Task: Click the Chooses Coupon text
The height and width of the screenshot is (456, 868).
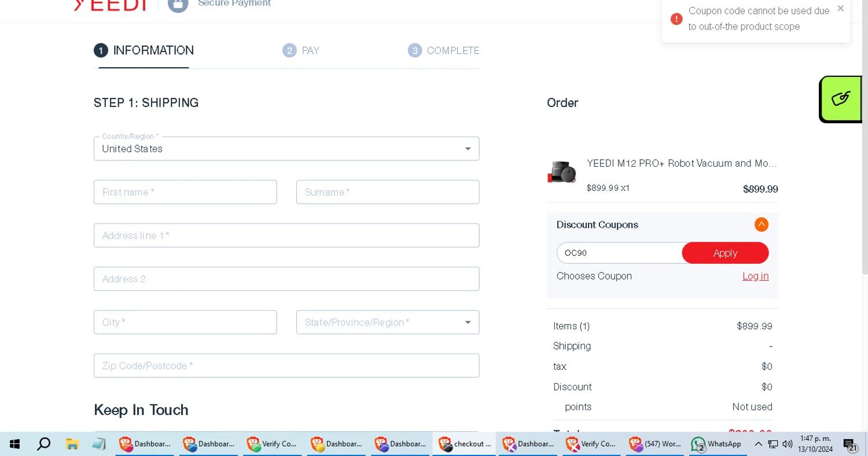Action: click(x=594, y=276)
